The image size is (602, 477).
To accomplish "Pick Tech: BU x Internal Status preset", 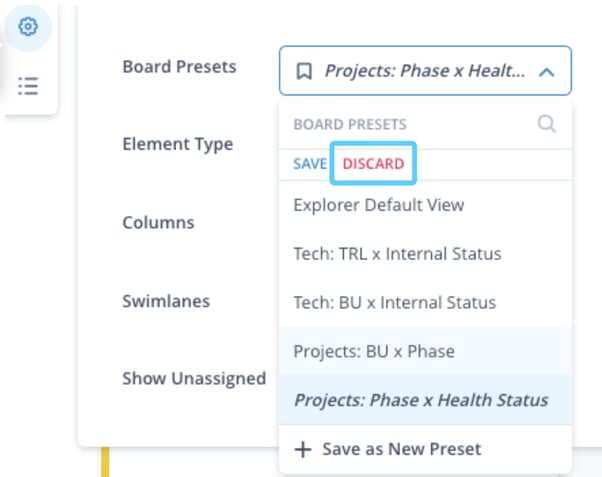I will tap(394, 302).
